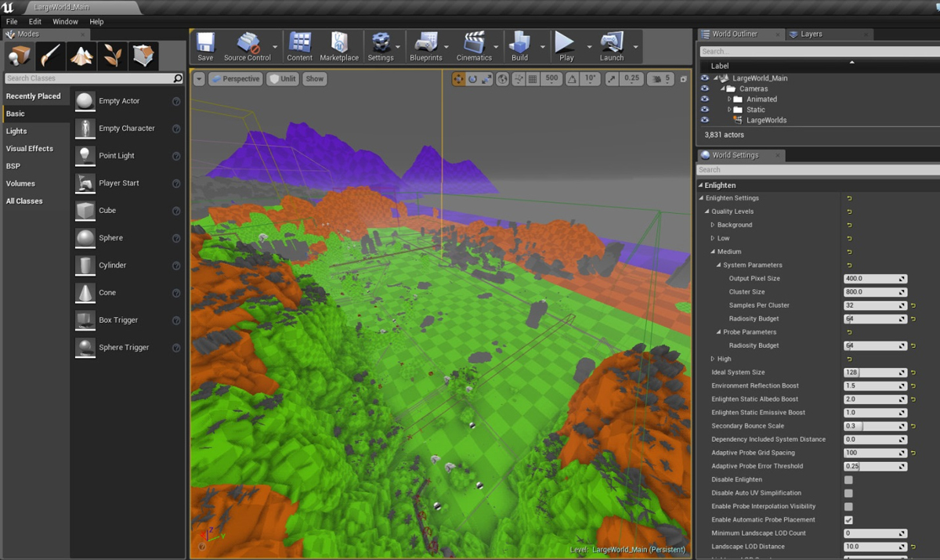Expand the Background quality level
Viewport: 940px width, 560px height.
713,225
